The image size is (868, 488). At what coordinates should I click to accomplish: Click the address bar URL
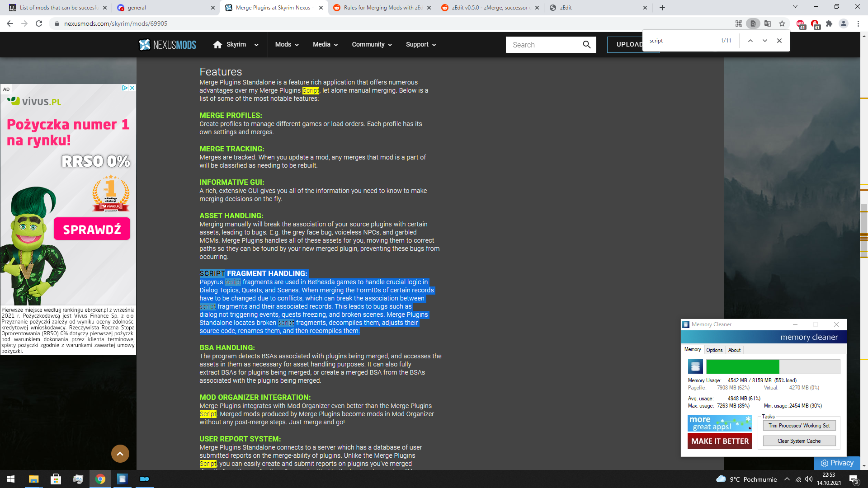click(x=116, y=23)
